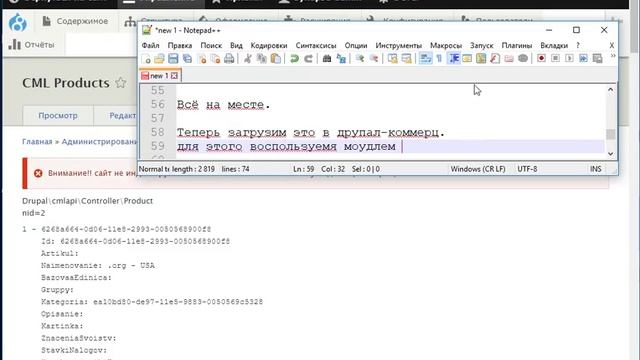Toggle Word Wrap in the toolbar
This screenshot has height=360, width=640.
point(425,58)
